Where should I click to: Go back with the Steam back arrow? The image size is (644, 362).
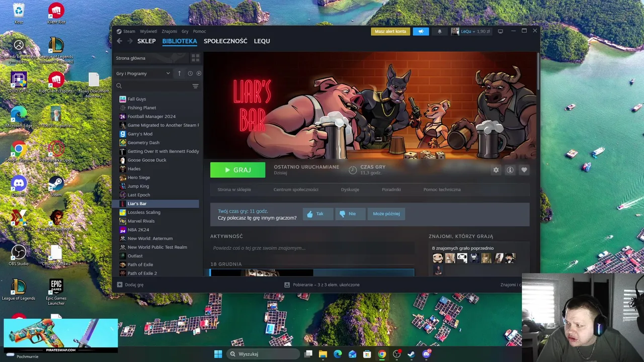click(x=119, y=41)
